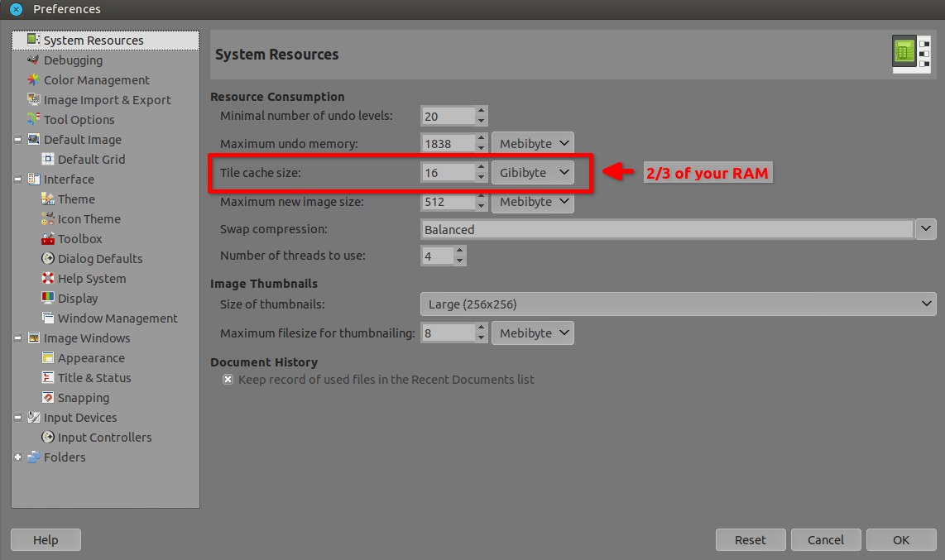Click the Icon Theme icon
The width and height of the screenshot is (945, 560).
[x=48, y=218]
